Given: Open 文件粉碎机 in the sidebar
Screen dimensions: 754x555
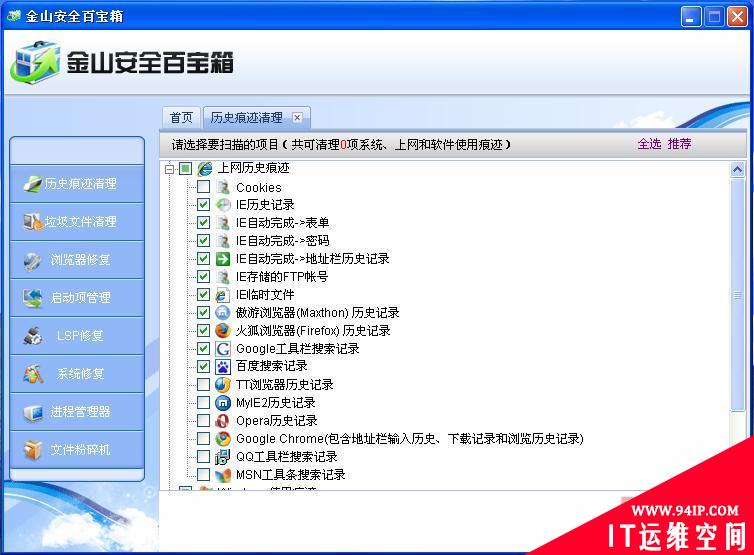Looking at the screenshot, I should pos(77,450).
